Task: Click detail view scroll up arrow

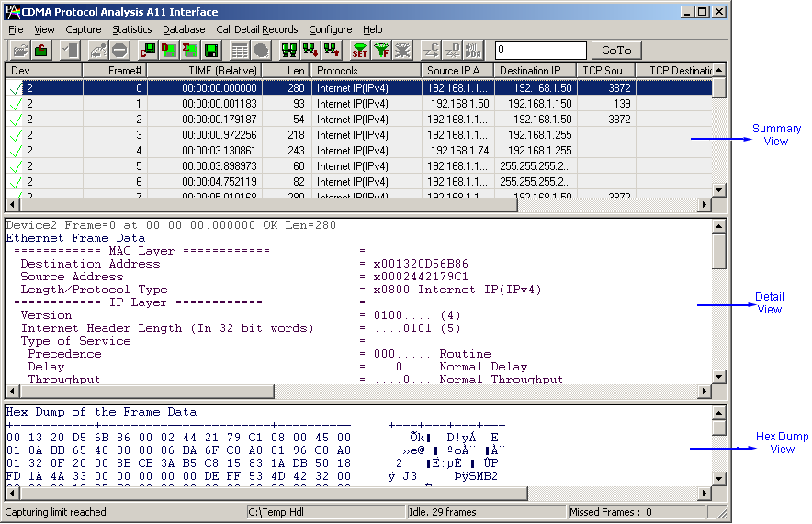Action: coord(719,226)
